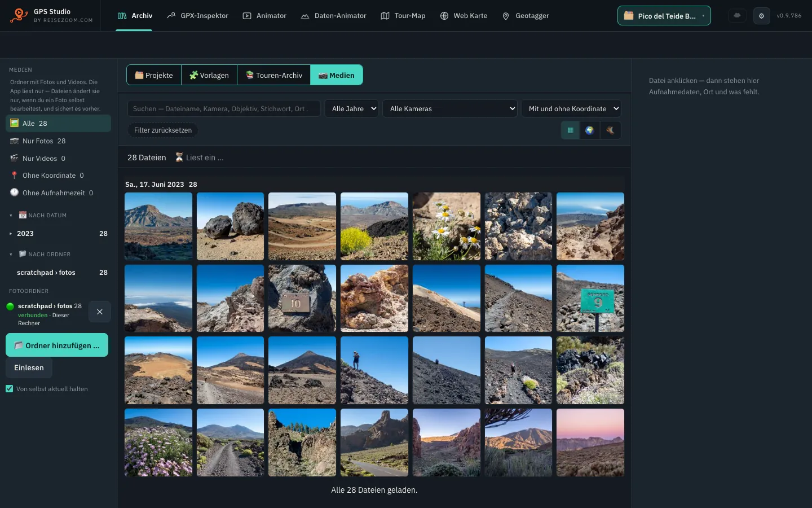Open the thumbnail with green sign 9

tap(590, 298)
